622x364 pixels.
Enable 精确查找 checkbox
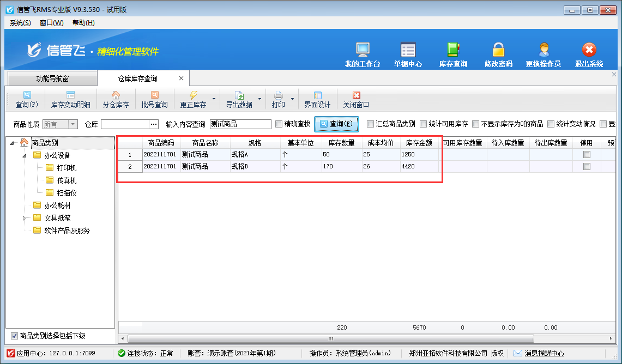tap(279, 124)
